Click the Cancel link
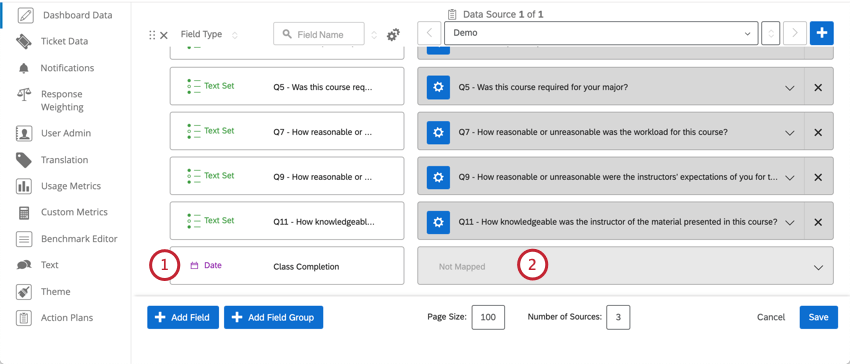Screen dimensions: 850x364 click(x=771, y=317)
